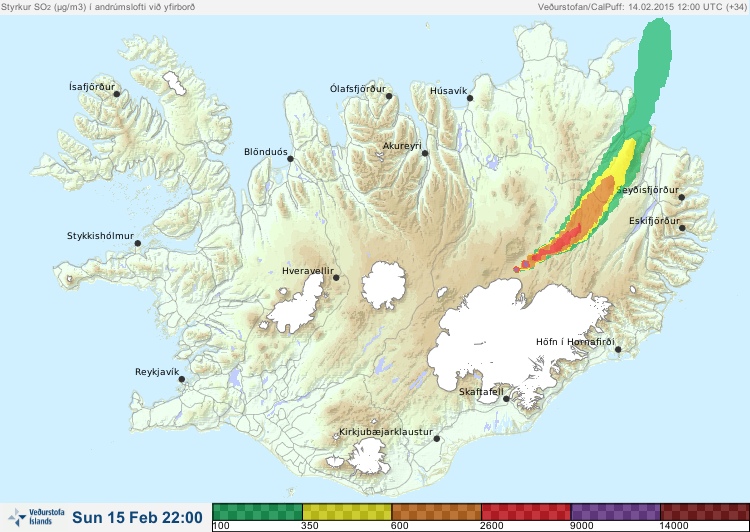Click the Seyðisfjörður town marker dot
This screenshot has height=532, width=750.
681,197
